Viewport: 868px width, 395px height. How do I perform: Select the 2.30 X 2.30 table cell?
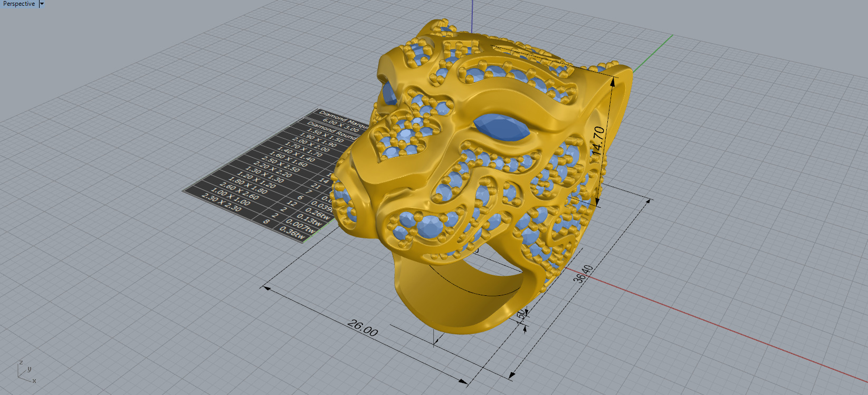221,203
